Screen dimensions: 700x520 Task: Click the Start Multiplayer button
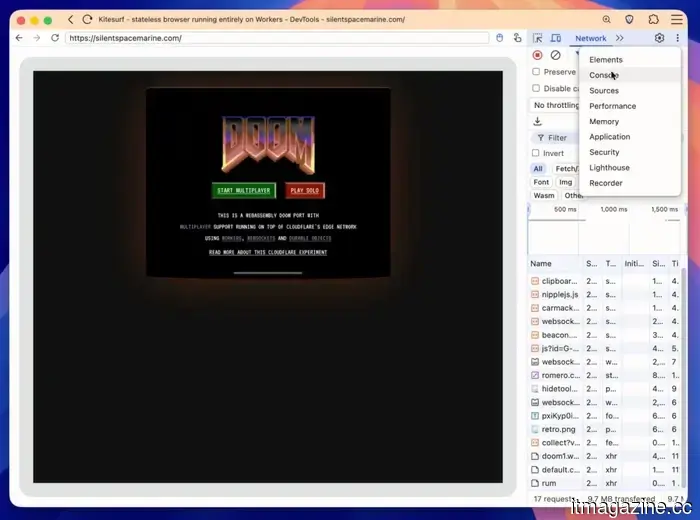244,191
